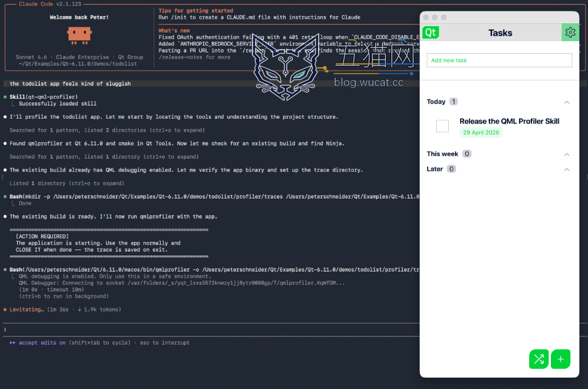
Task: Click 'I'll profile the todolist app' message
Action: pos(174,116)
